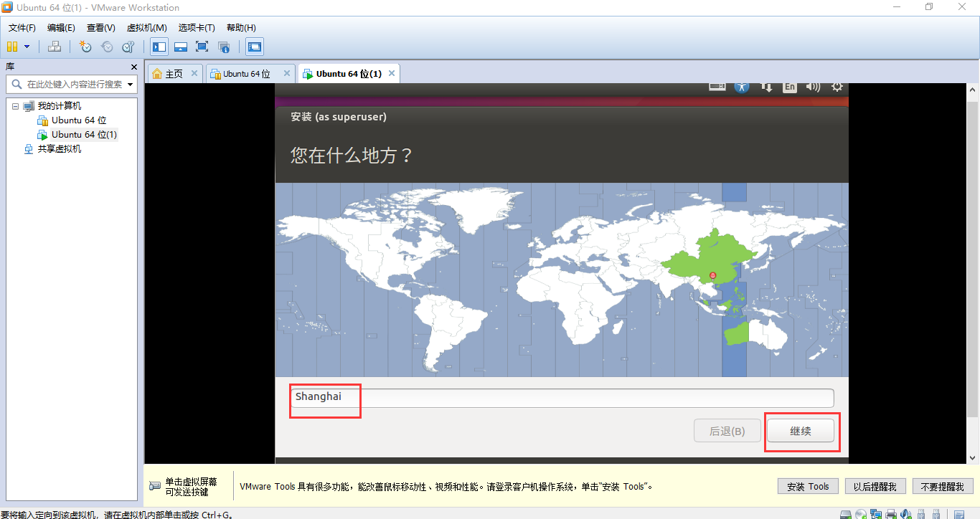Click the 您在什么地方？ heading
Image resolution: width=980 pixels, height=519 pixels.
click(x=352, y=155)
